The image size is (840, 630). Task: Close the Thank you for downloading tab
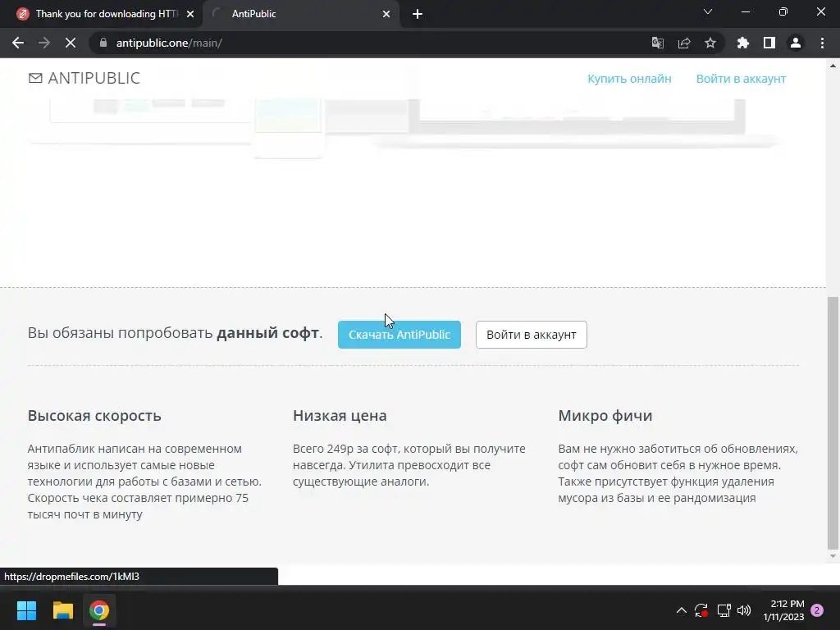190,14
